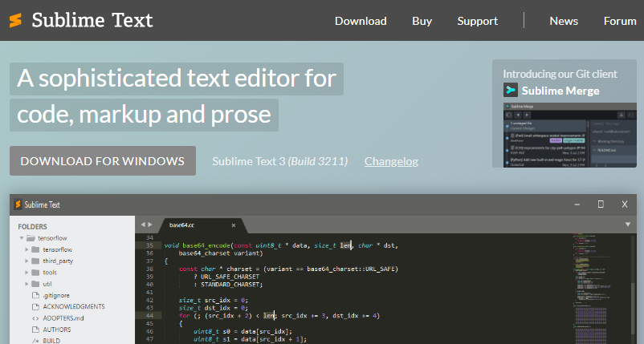Open the BUILD file in sidebar
Screen dimensions: 644x344
tap(51, 341)
